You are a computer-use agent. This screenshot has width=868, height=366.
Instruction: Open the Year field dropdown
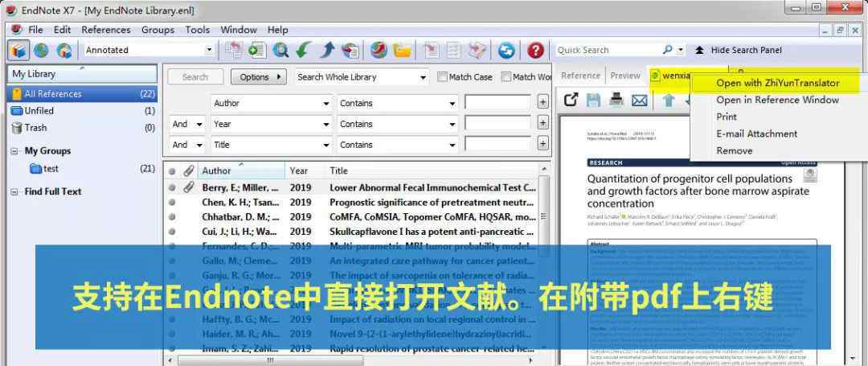coord(326,124)
